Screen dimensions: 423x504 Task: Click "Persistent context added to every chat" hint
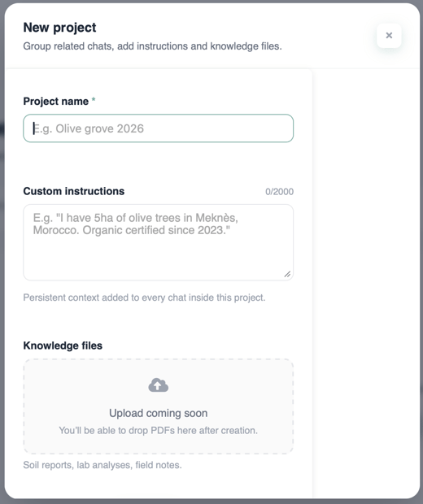click(x=144, y=298)
